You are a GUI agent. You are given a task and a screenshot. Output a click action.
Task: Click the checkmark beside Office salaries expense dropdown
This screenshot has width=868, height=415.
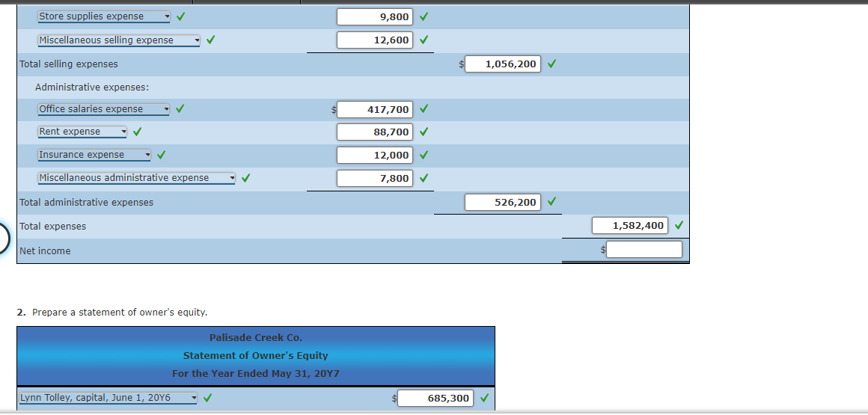[180, 109]
